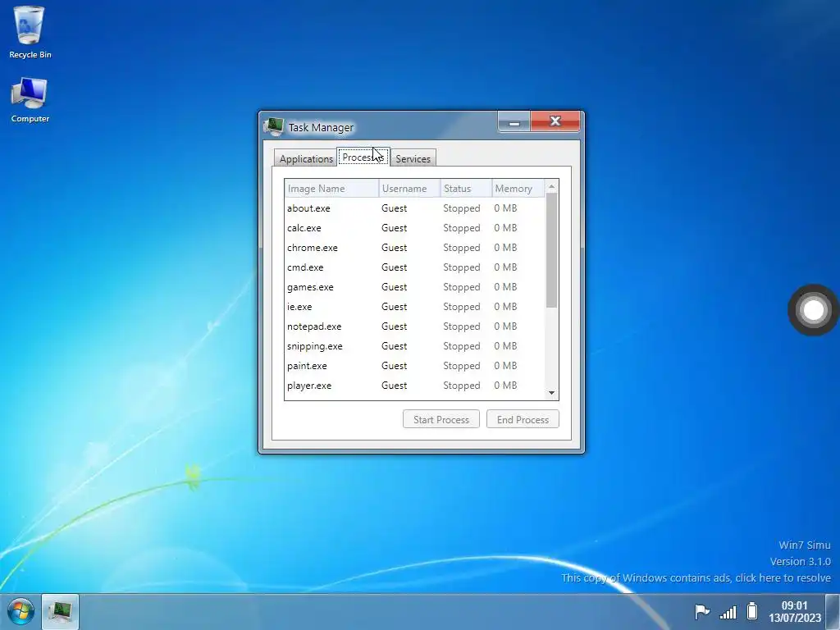Open the Action Center flag icon
The height and width of the screenshot is (630, 840).
coord(702,611)
